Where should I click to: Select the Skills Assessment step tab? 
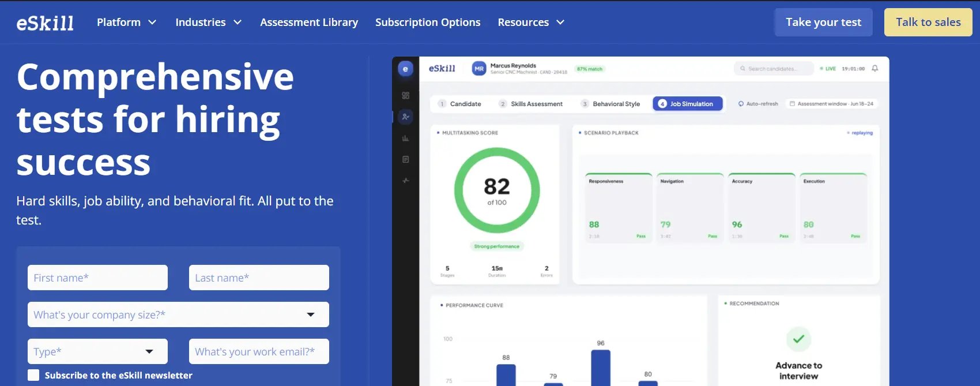point(531,104)
